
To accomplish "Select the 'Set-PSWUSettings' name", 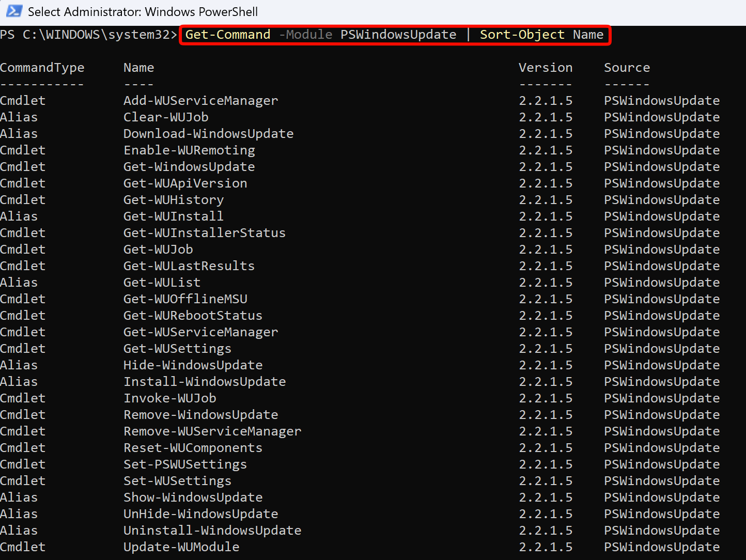I will [x=185, y=464].
